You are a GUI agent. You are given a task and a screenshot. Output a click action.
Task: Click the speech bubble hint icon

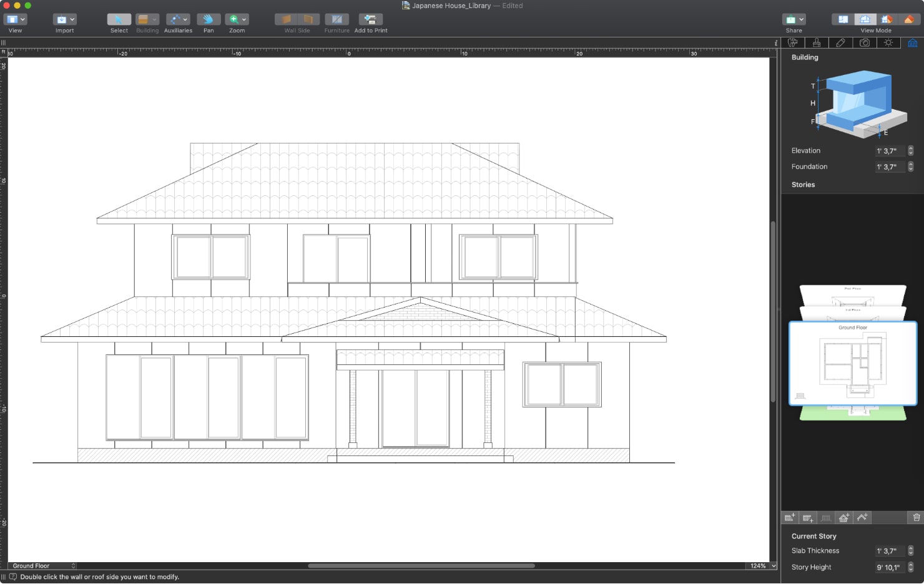[x=13, y=577]
